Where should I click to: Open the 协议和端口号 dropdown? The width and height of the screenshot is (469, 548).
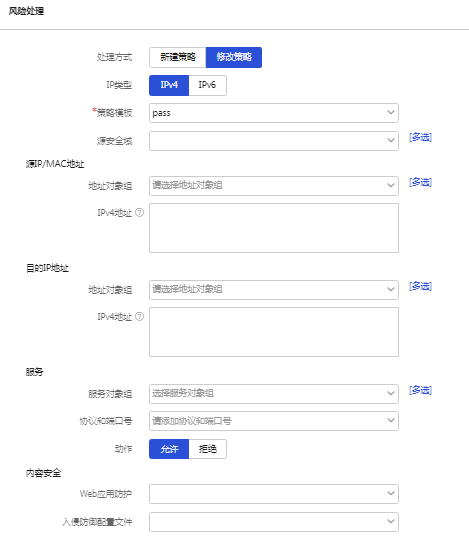274,421
